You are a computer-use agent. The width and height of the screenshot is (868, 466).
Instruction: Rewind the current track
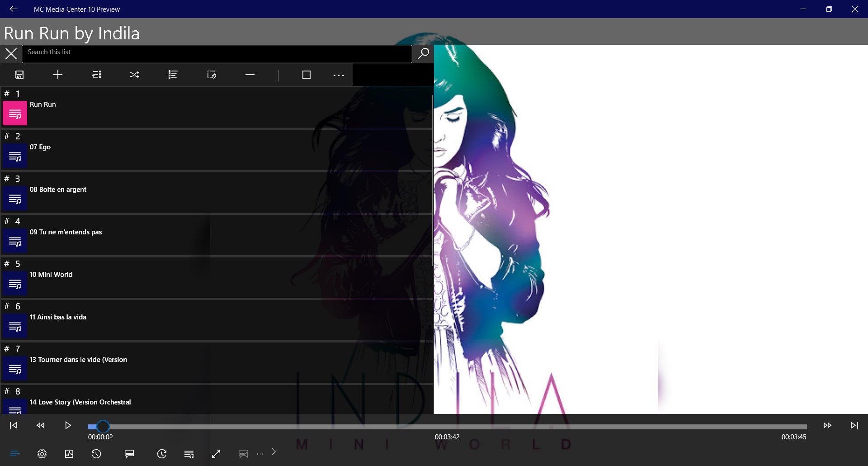[41, 425]
